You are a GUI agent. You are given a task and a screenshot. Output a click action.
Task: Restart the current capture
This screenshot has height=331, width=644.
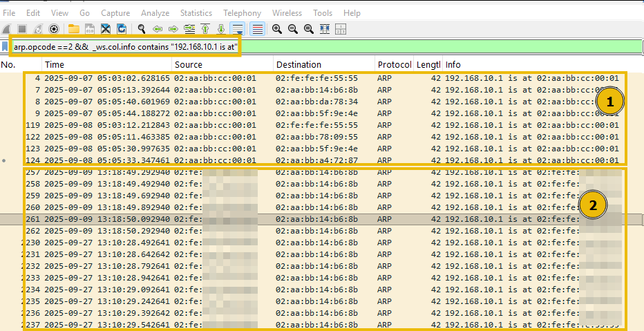click(38, 29)
